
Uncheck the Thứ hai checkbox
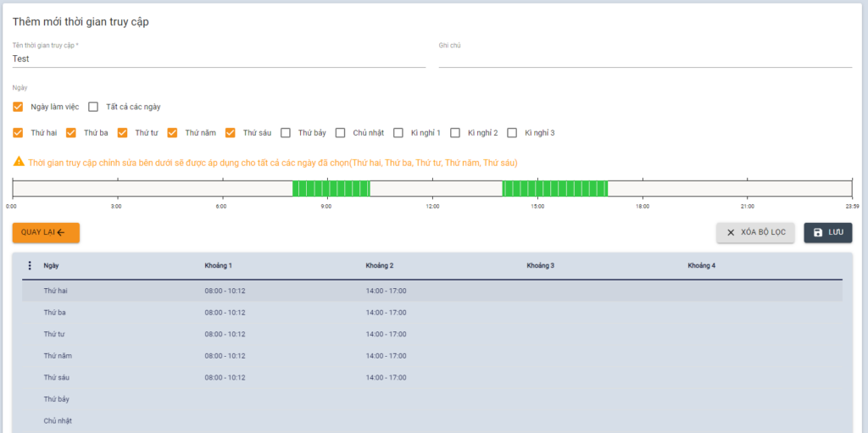coord(18,133)
